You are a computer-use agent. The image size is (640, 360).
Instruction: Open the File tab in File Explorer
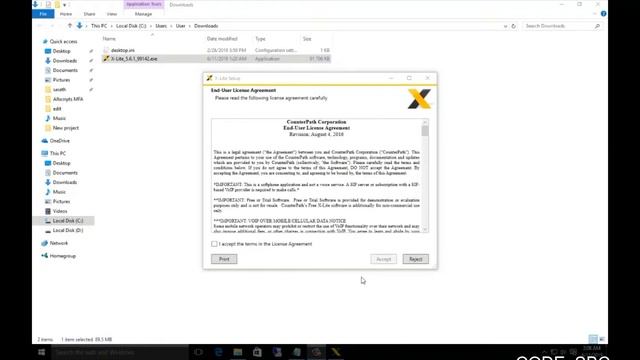tap(43, 14)
